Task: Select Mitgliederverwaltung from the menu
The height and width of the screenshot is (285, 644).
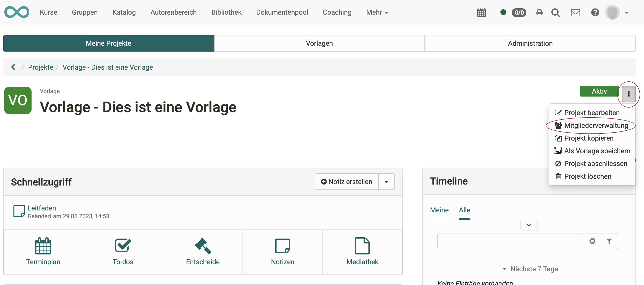Action: 596,125
